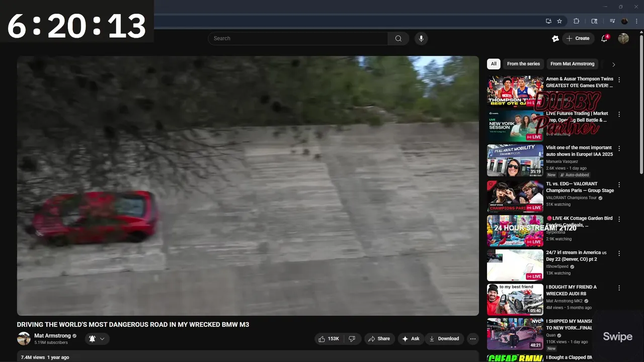The width and height of the screenshot is (644, 362).
Task: Open more actions menu next to Download
Action: (x=472, y=339)
